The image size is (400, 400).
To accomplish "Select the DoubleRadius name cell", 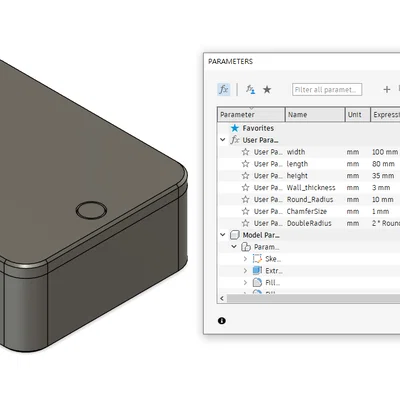I will coord(309,223).
